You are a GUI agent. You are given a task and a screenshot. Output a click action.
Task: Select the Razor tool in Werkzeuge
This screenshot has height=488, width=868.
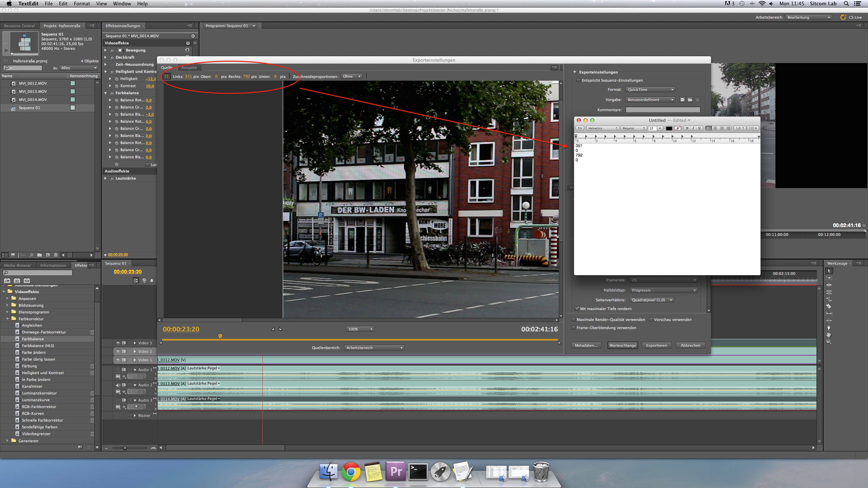point(829,306)
